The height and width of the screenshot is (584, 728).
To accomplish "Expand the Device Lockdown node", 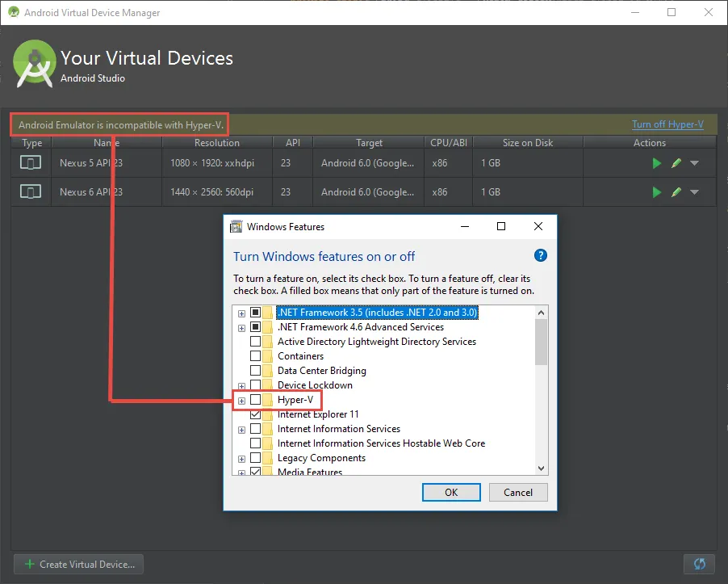I will point(241,386).
